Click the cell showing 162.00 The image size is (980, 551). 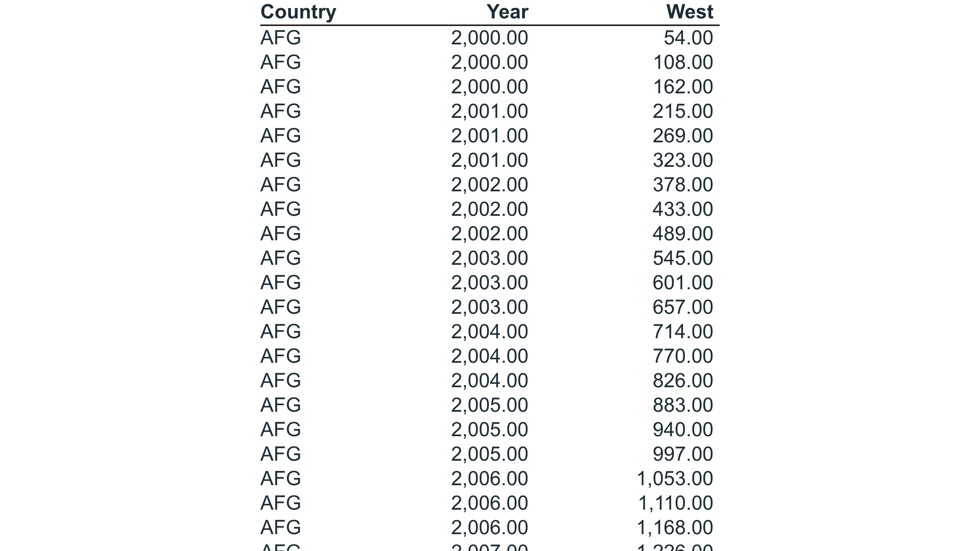click(x=683, y=87)
